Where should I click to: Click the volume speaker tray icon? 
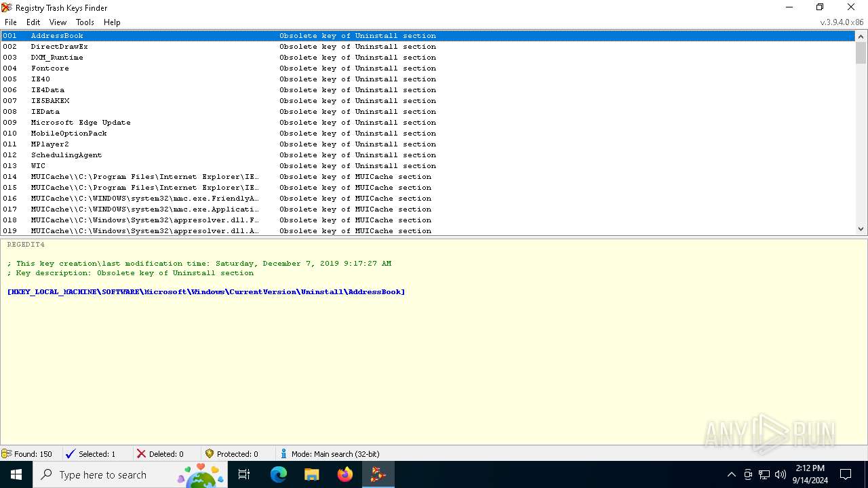coord(781,474)
